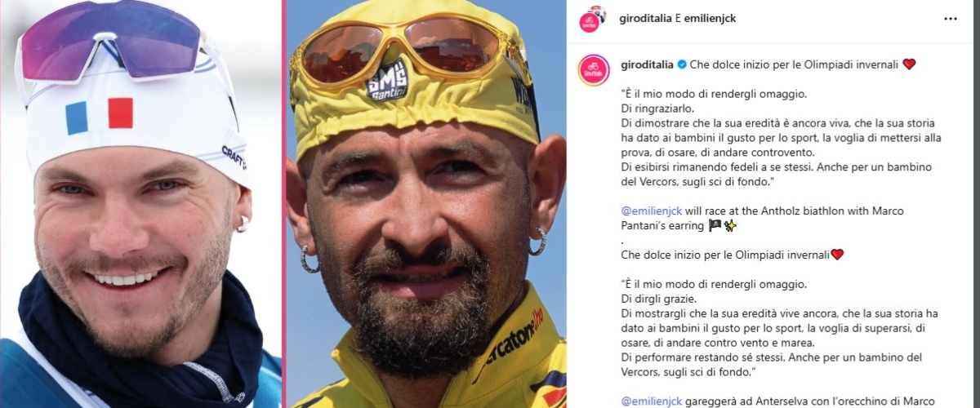
Task: Click the red heart emoji in second paragraph
Action: [837, 255]
